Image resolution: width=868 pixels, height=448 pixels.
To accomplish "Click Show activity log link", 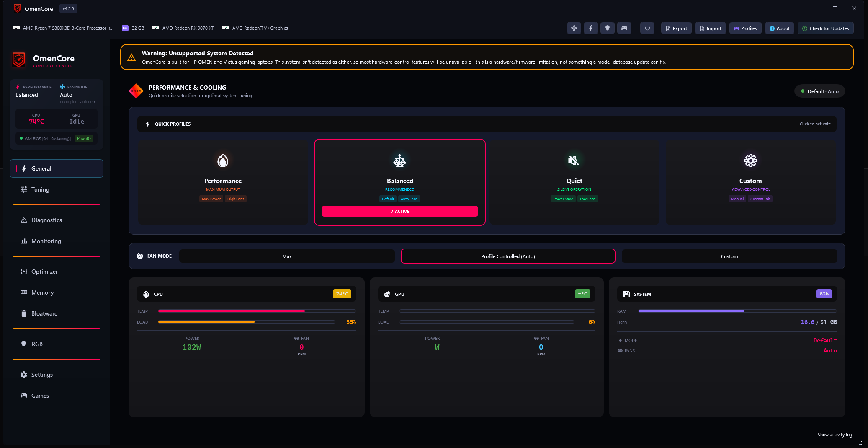I will tap(835, 435).
